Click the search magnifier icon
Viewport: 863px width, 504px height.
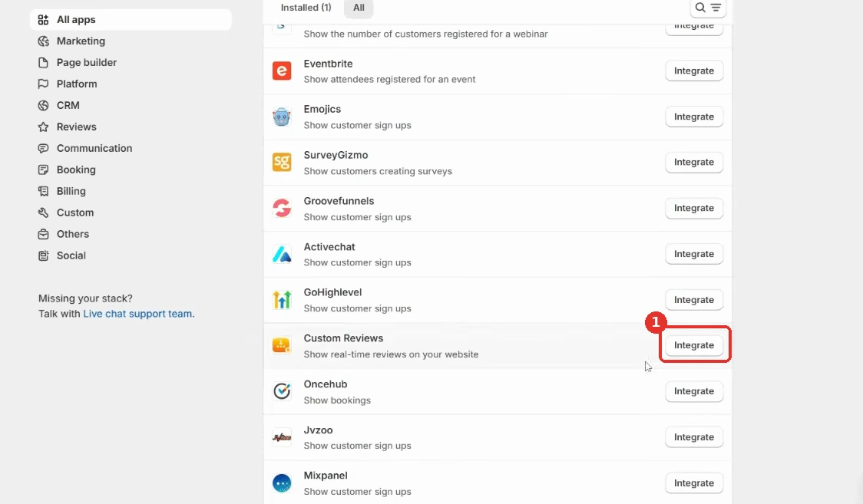click(x=700, y=8)
